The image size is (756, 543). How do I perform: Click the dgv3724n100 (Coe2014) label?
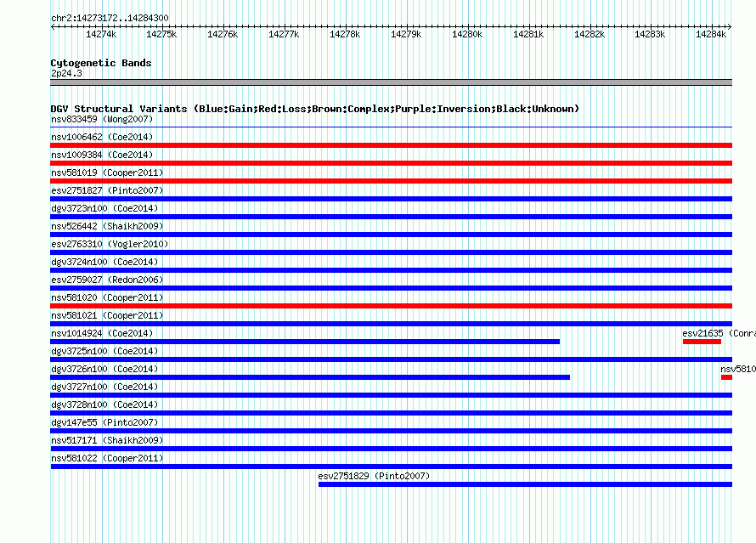tap(104, 262)
